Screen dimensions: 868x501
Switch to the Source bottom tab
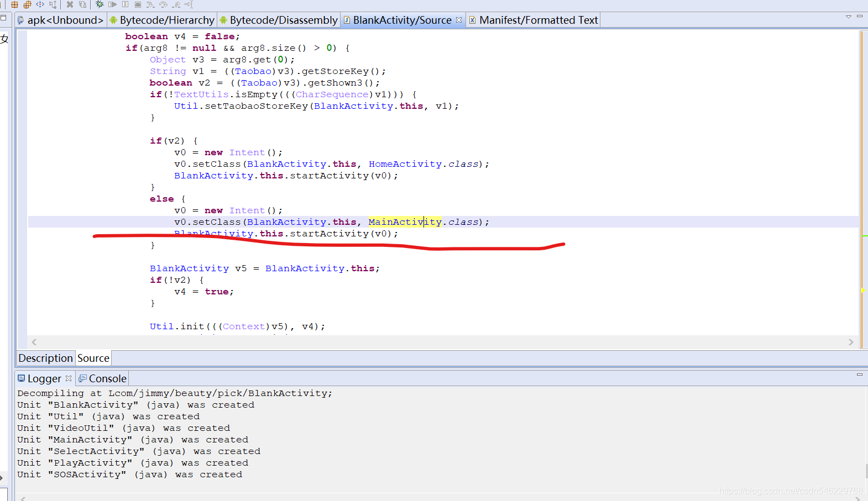click(93, 358)
